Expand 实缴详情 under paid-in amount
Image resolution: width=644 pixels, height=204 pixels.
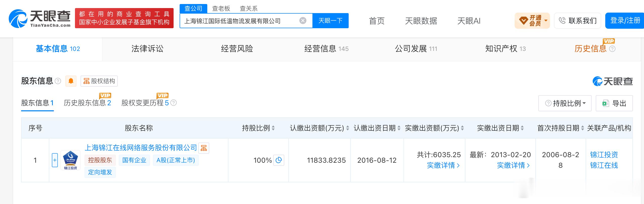[443, 165]
